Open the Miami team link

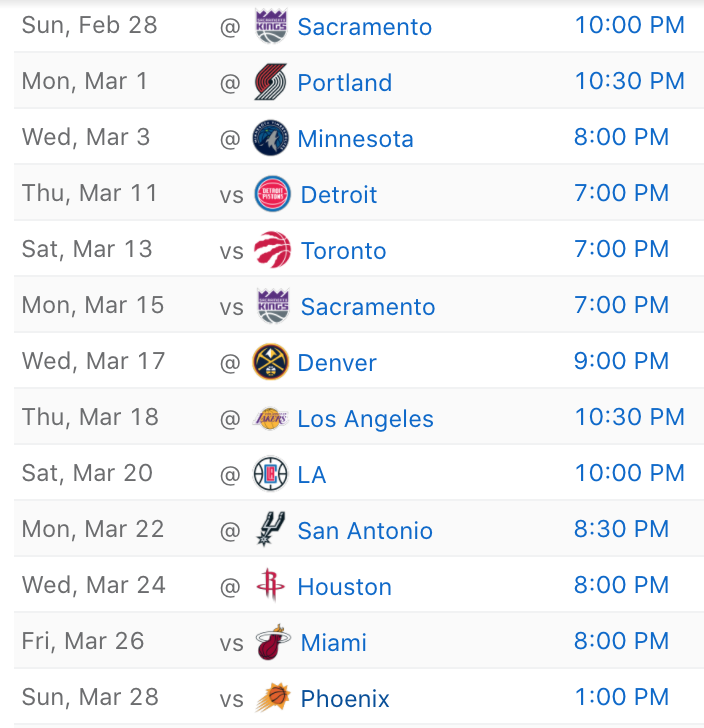click(x=334, y=643)
